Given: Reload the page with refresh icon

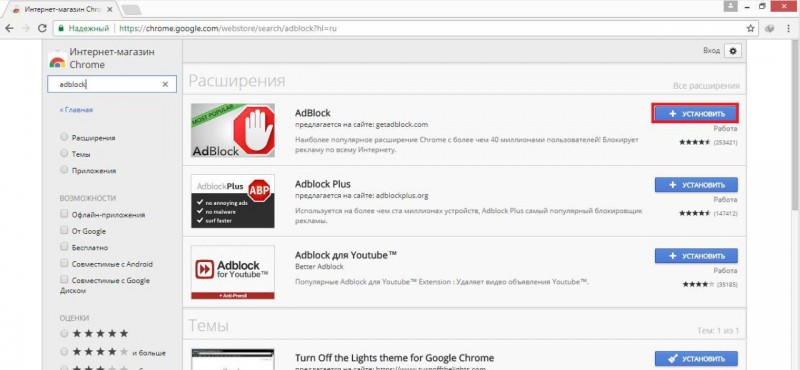Looking at the screenshot, I should tap(42, 29).
